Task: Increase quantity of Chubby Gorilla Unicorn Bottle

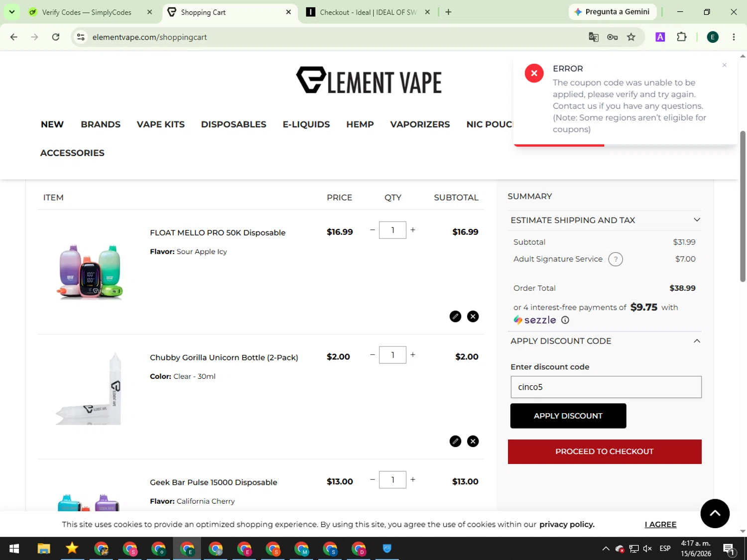Action: pos(413,355)
